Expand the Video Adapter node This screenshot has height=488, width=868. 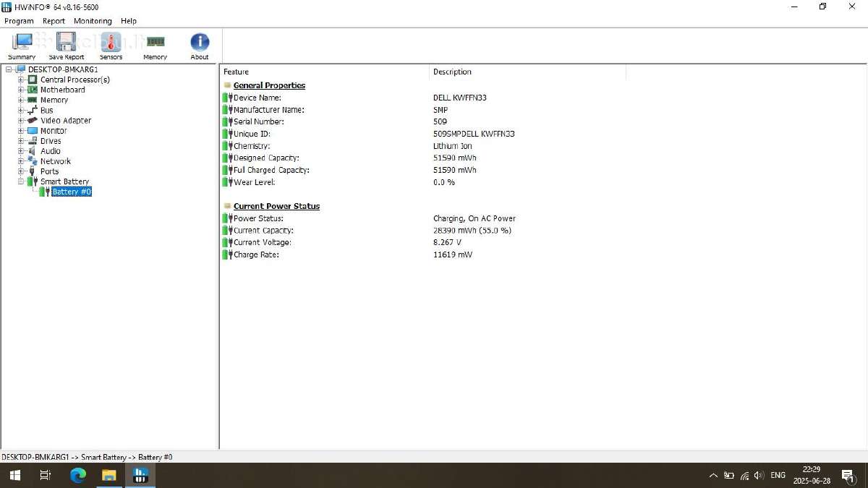click(22, 121)
